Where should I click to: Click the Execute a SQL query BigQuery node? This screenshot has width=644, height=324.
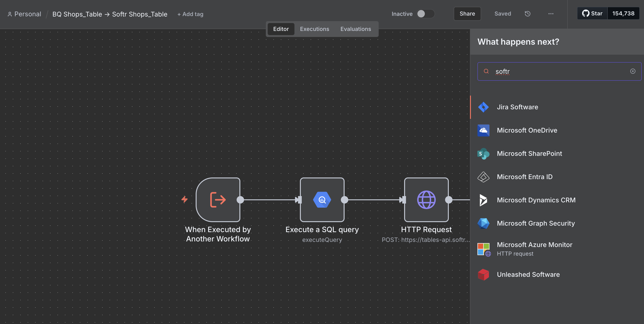tap(322, 200)
